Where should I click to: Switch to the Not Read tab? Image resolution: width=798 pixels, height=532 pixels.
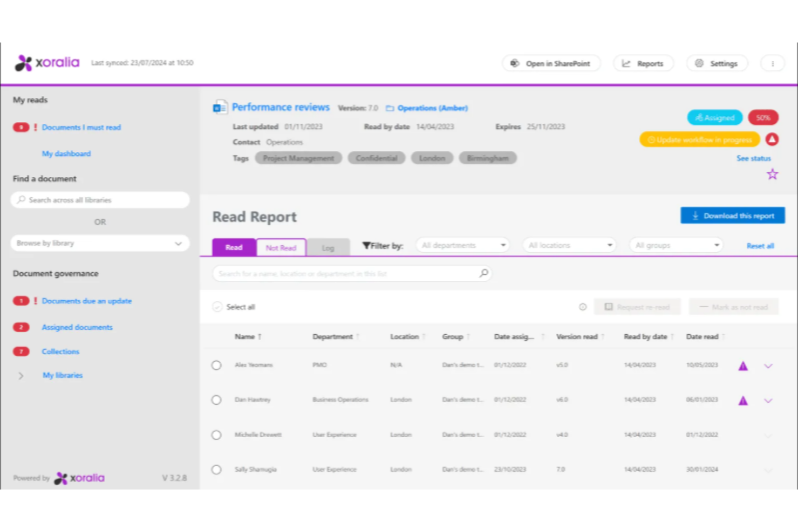281,247
